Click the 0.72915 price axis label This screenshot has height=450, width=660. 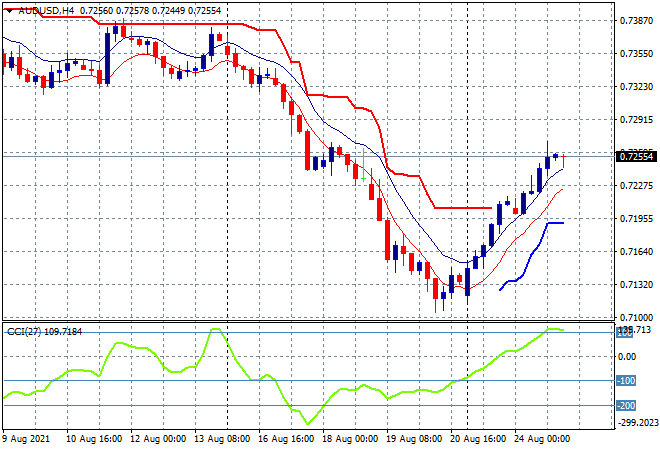636,120
